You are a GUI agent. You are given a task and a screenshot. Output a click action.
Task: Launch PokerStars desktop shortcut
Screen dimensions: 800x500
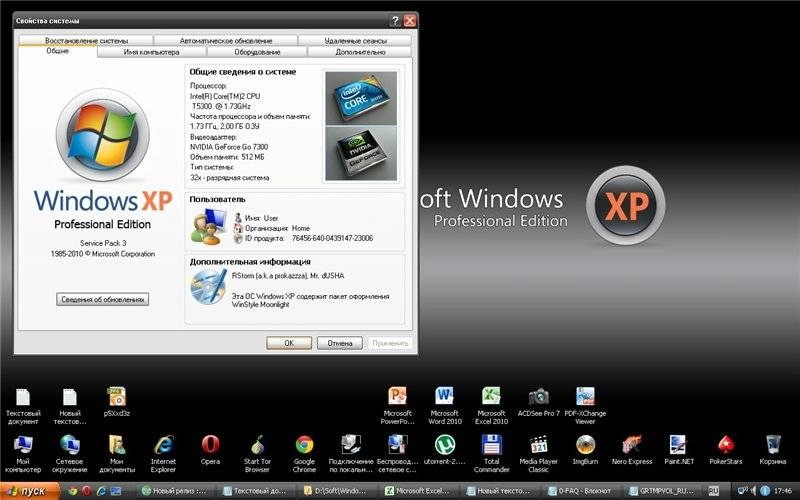pos(726,449)
